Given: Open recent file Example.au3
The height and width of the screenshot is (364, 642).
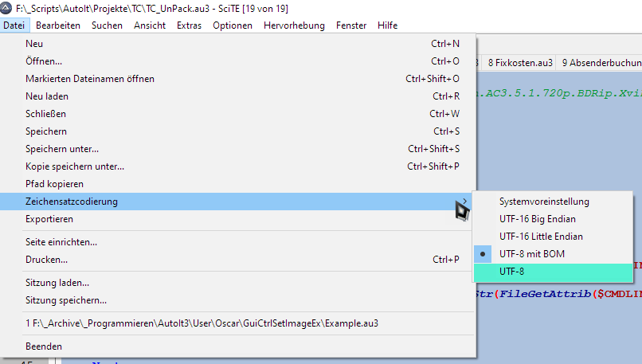Looking at the screenshot, I should (202, 323).
